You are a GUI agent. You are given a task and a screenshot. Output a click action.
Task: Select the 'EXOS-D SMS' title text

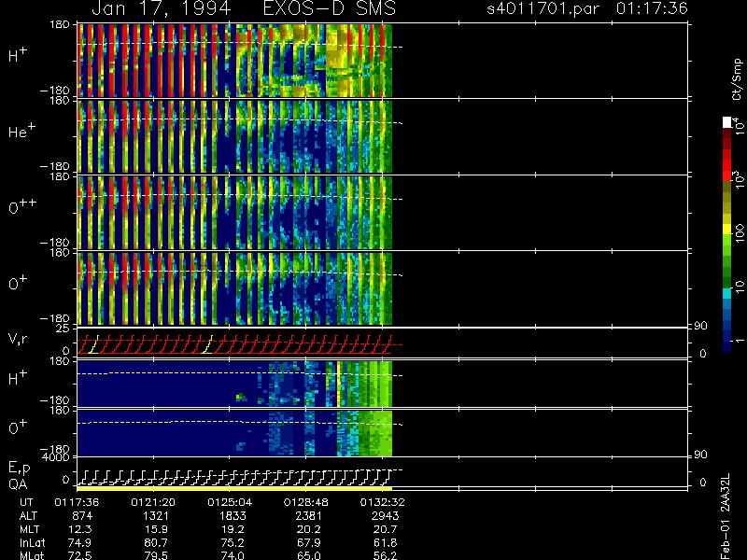(330, 8)
